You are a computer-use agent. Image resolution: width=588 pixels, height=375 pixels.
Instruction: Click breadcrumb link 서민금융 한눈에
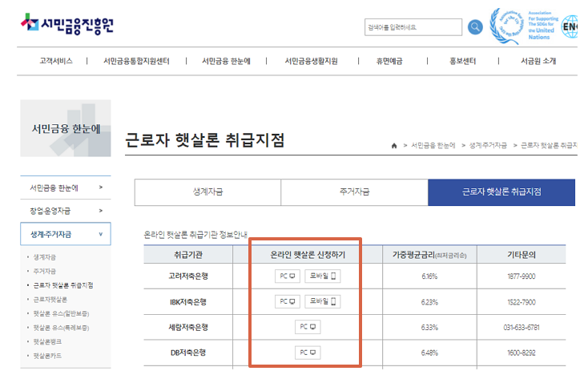pos(433,146)
